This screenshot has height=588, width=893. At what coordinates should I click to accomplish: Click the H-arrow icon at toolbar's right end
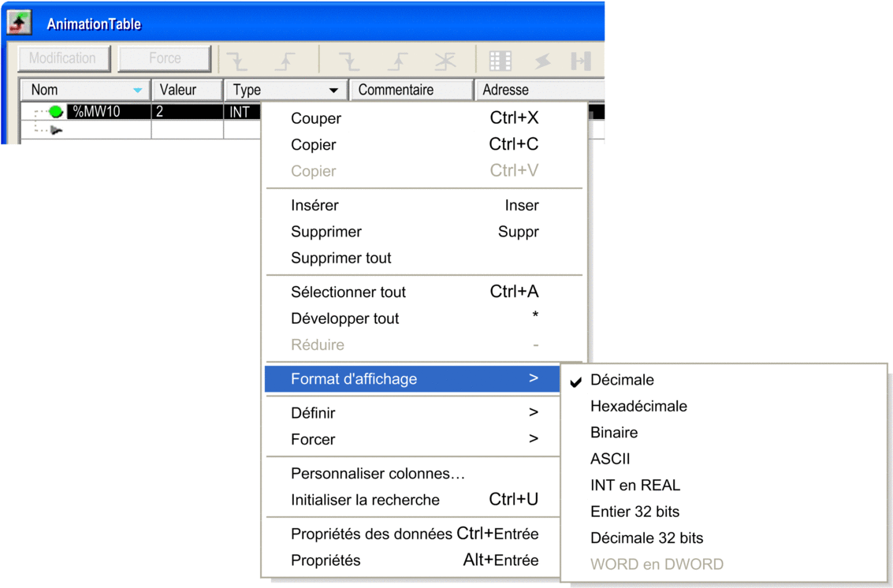point(581,60)
